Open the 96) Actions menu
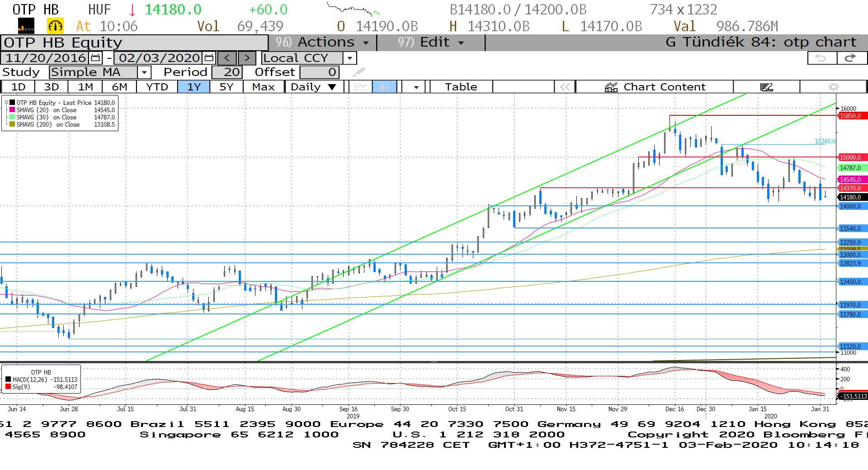Viewport: 868px width, 470px height. click(322, 42)
